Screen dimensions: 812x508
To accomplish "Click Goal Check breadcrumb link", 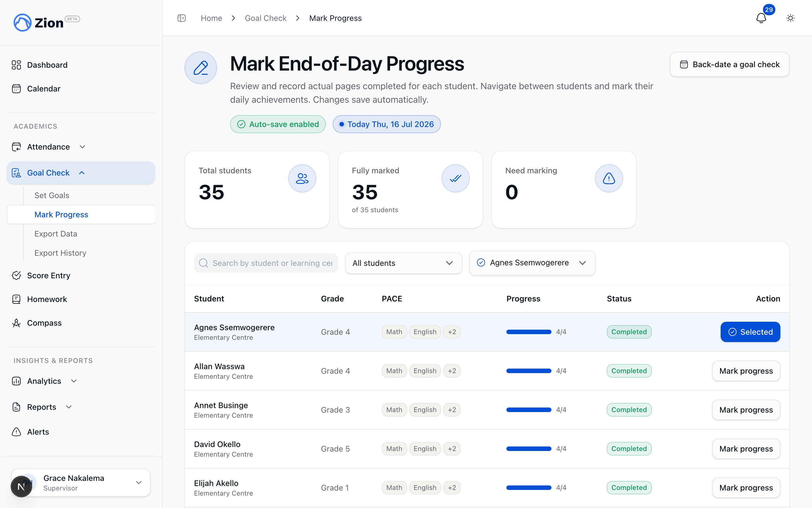I will point(265,18).
